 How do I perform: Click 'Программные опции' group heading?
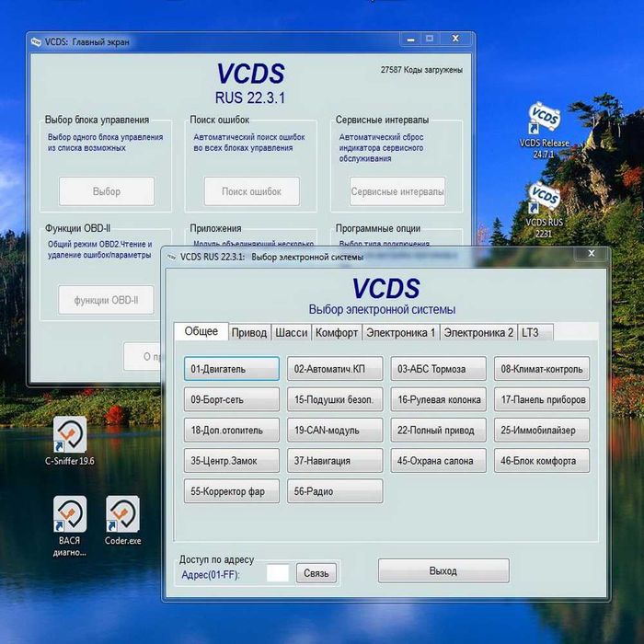click(378, 228)
